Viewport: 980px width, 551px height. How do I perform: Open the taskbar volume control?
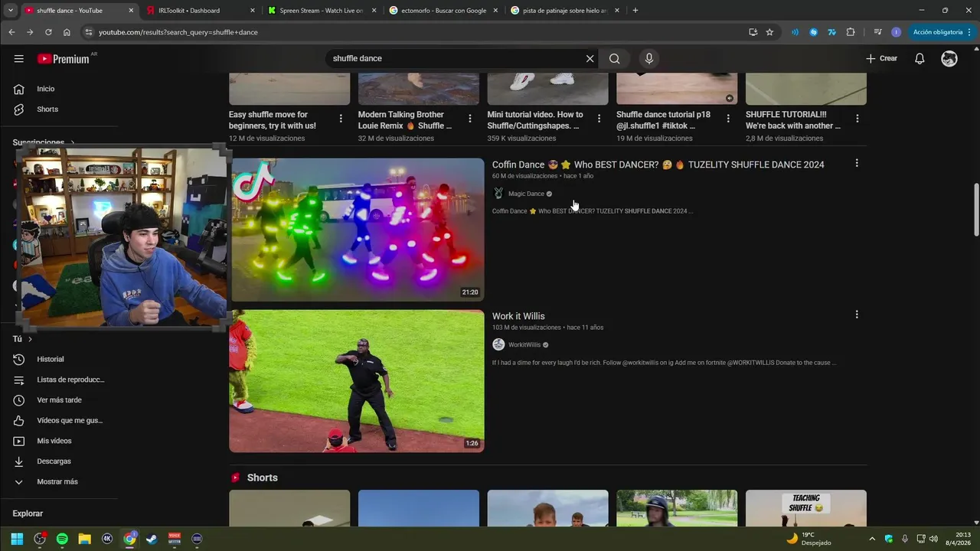click(x=933, y=539)
